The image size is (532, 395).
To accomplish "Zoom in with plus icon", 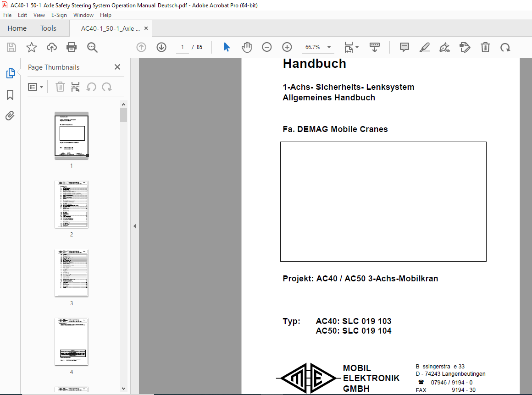I will coord(287,47).
